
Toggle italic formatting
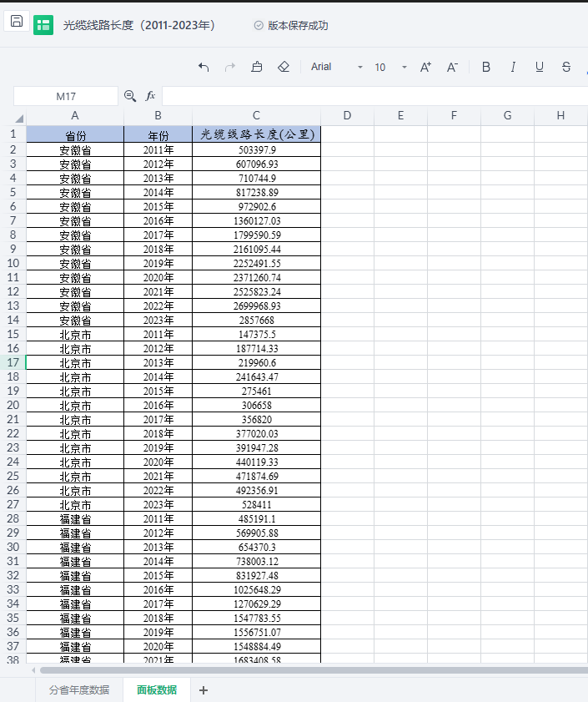(513, 67)
